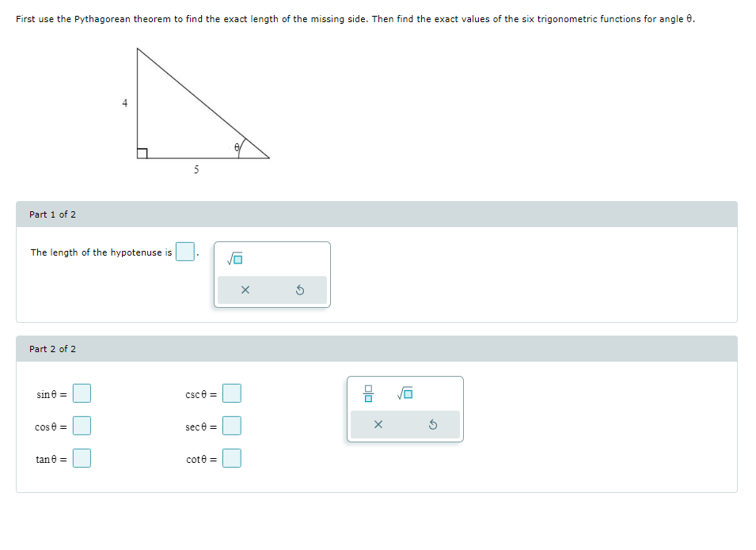This screenshot has width=756, height=550.
Task: Click the angle θ label on the triangle
Action: coord(236,146)
